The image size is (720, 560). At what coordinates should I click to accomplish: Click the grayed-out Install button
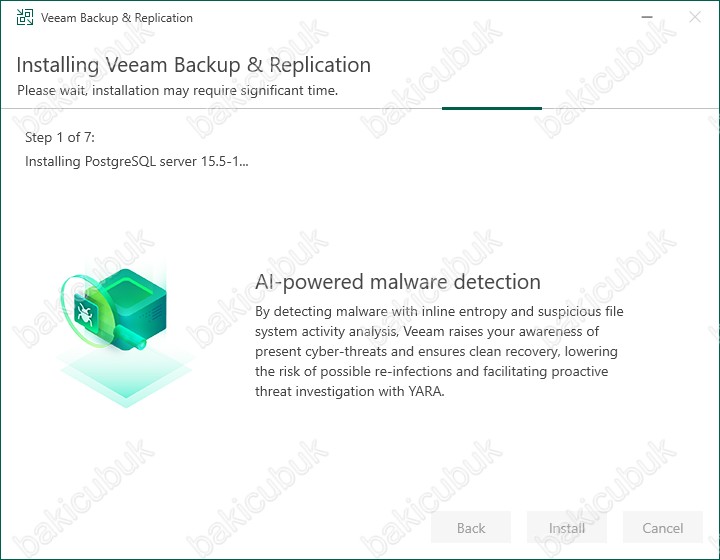click(567, 527)
